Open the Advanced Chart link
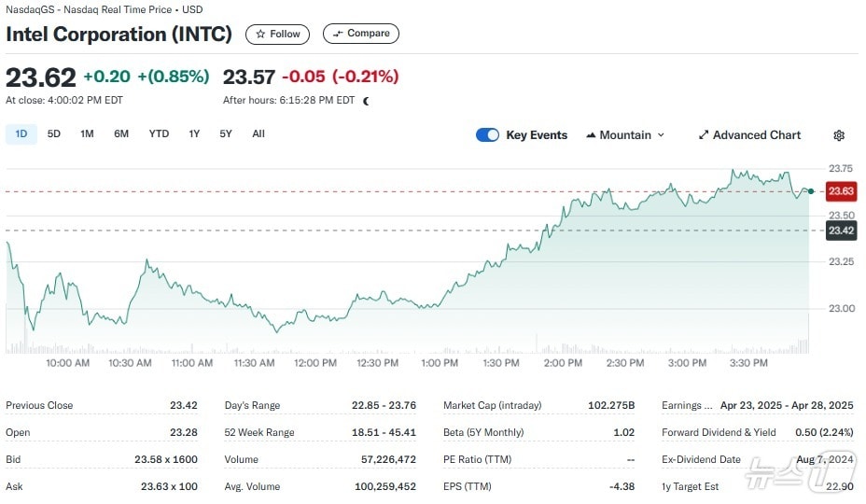 756,135
